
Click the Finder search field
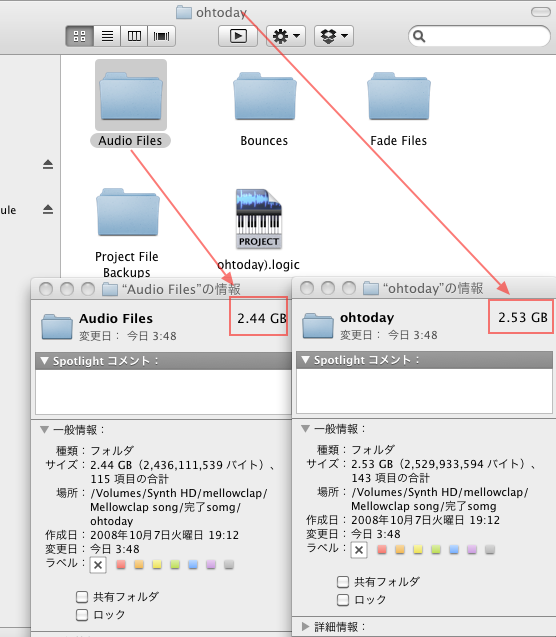coord(479,36)
